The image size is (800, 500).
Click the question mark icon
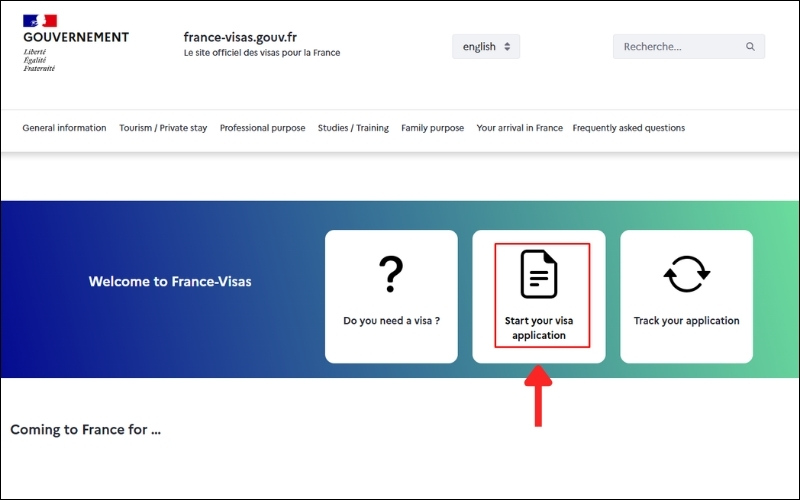(x=391, y=275)
